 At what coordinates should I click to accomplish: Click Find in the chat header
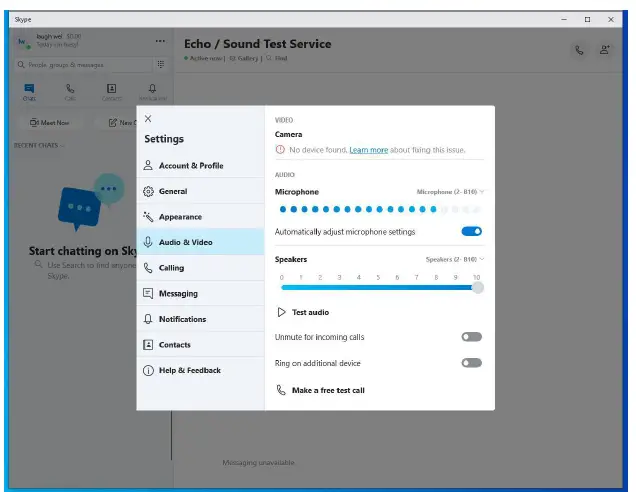click(x=277, y=58)
